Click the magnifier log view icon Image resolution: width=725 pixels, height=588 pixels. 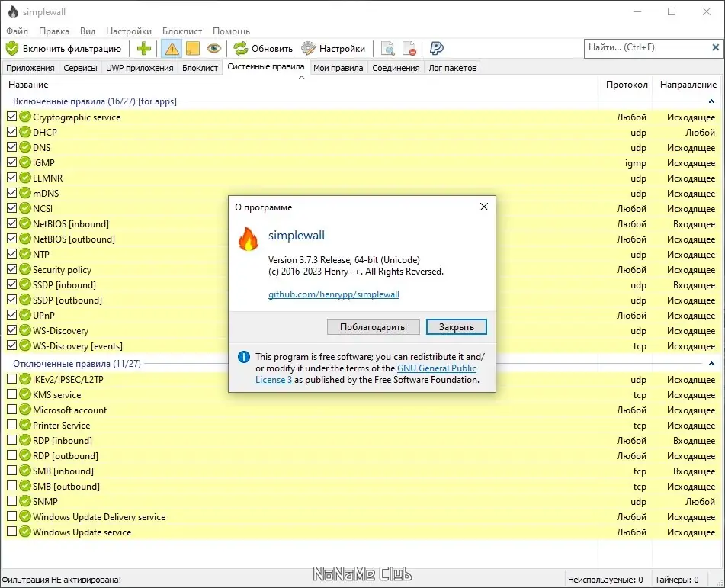pos(388,48)
